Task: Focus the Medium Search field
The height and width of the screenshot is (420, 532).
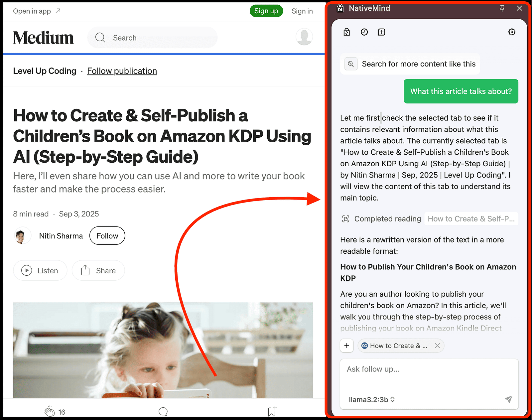Action: coord(152,38)
